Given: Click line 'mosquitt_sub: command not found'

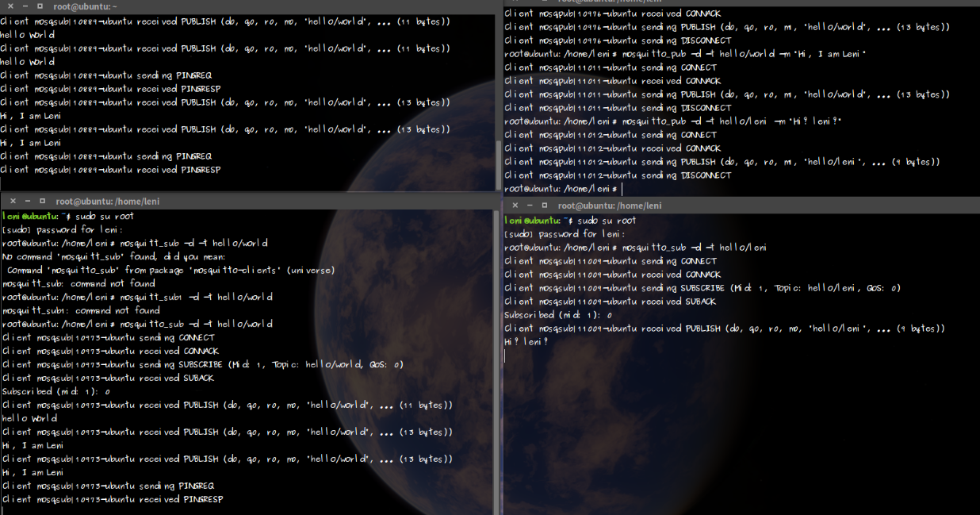Looking at the screenshot, I should [78, 283].
